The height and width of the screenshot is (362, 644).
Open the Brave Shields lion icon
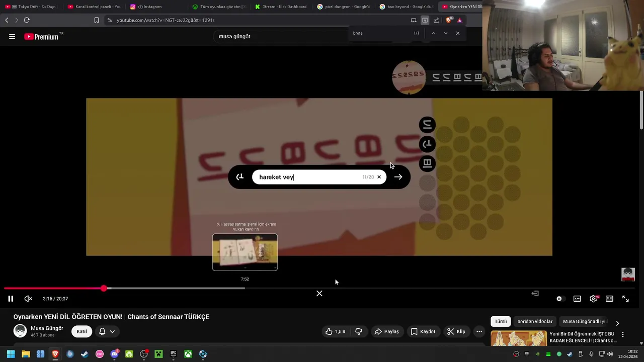coord(449,20)
